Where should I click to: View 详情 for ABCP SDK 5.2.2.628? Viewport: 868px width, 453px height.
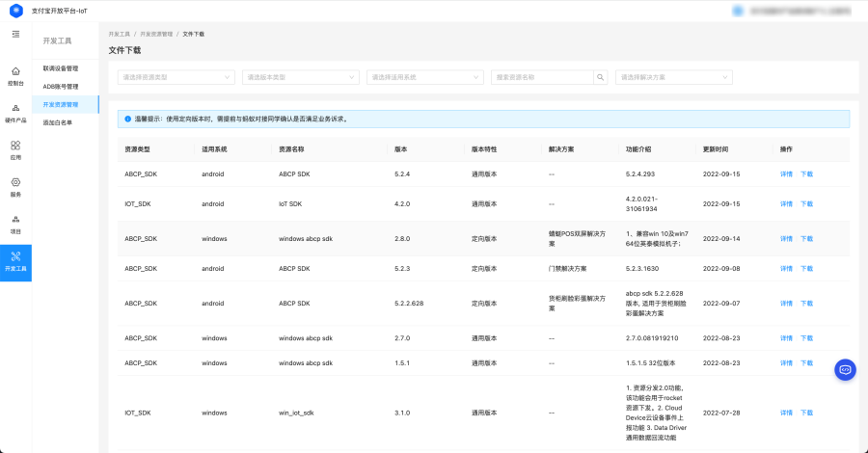tap(786, 304)
